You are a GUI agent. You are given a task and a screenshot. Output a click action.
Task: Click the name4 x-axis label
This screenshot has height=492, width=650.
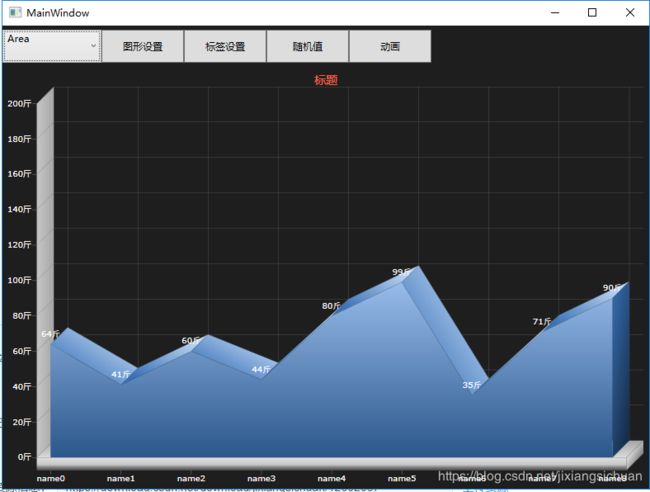[332, 478]
